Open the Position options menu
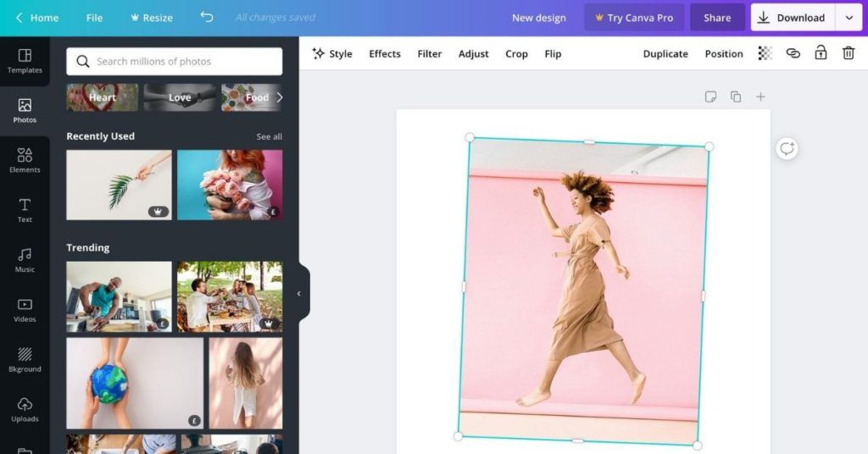The height and width of the screenshot is (454, 868). point(723,53)
